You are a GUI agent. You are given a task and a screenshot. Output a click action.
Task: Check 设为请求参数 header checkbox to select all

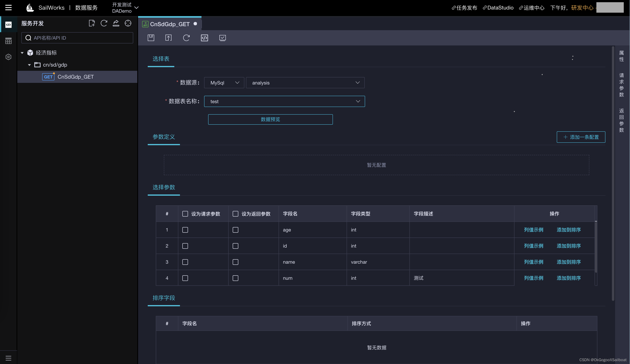click(x=185, y=214)
